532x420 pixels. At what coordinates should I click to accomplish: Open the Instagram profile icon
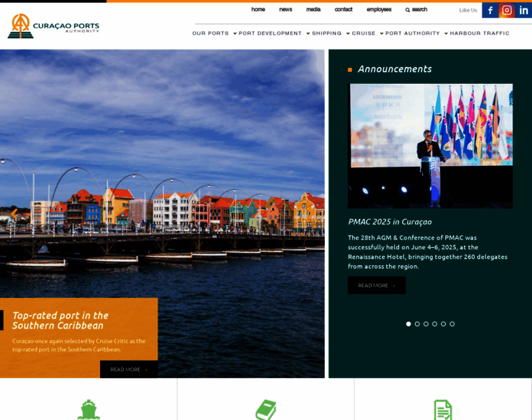[507, 10]
